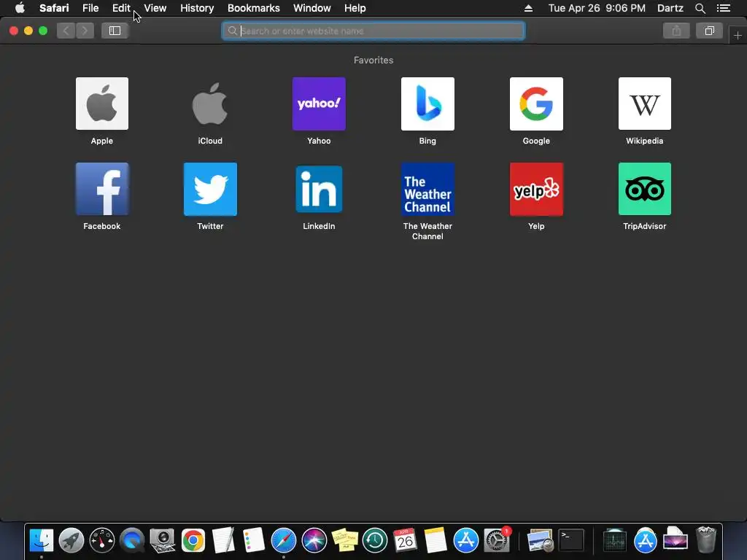Open the Help menu
747x560 pixels.
click(355, 8)
